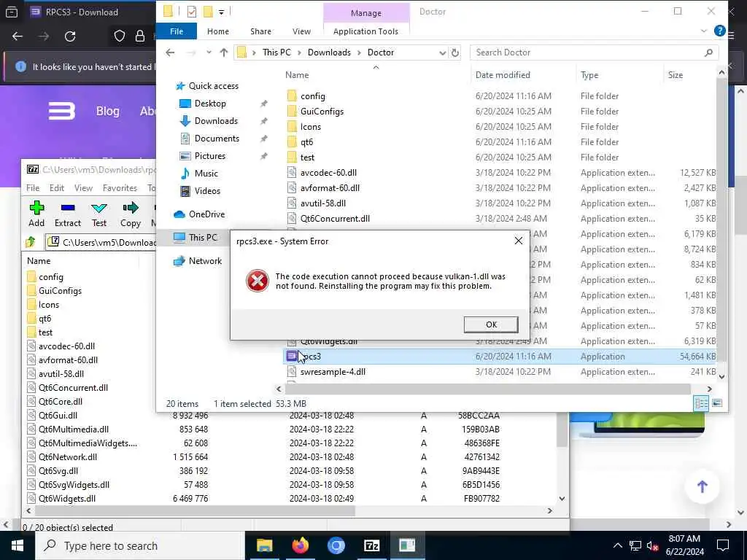Open Firefox from the taskbar

(300, 545)
